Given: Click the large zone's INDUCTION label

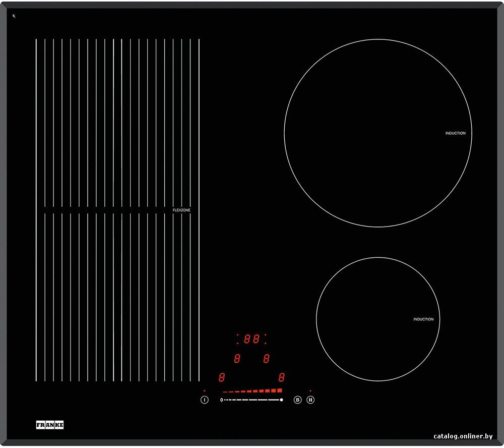Looking at the screenshot, I should click(456, 133).
